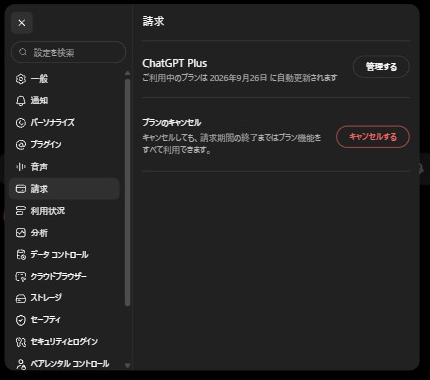Select the 請求 menu item

click(x=64, y=189)
